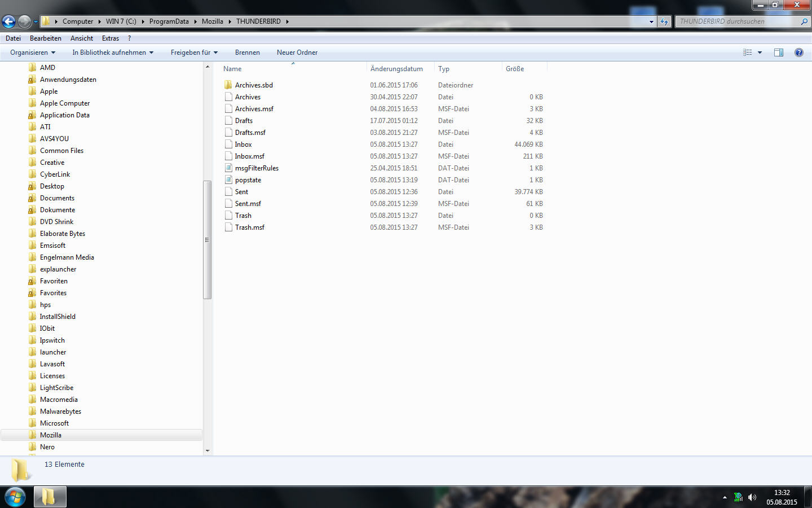The height and width of the screenshot is (508, 812).
Task: Expand breadcrumb arrow after ProgramData
Action: 195,21
